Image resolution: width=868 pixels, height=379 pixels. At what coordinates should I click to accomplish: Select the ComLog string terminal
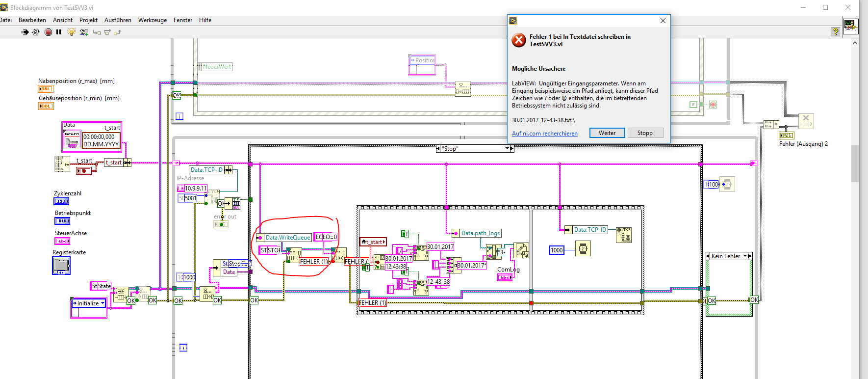(x=505, y=277)
